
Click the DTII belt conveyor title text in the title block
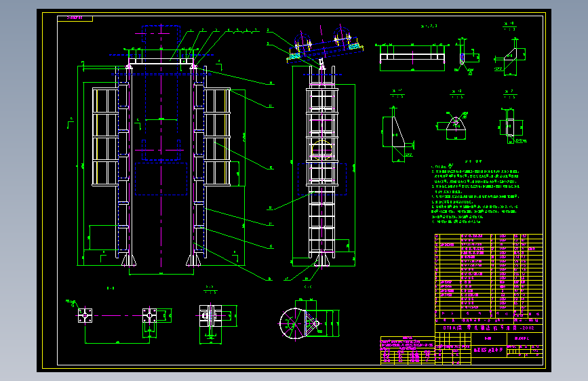click(488, 327)
